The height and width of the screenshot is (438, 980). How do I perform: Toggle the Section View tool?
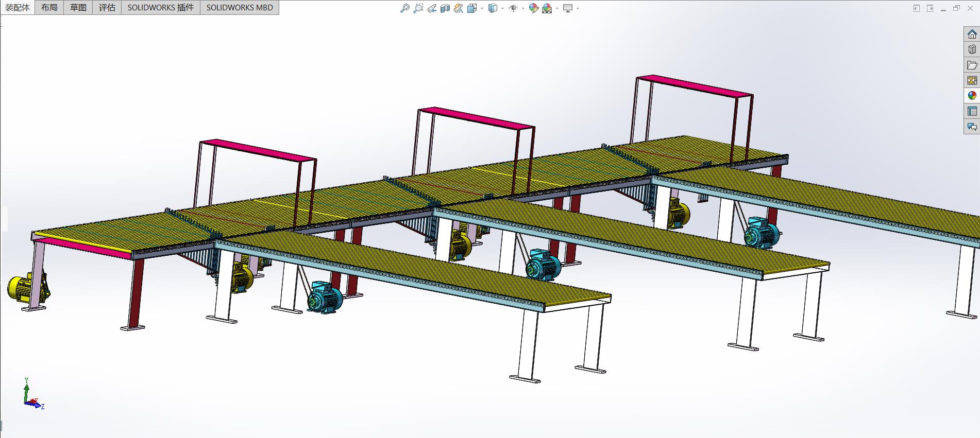coord(445,8)
